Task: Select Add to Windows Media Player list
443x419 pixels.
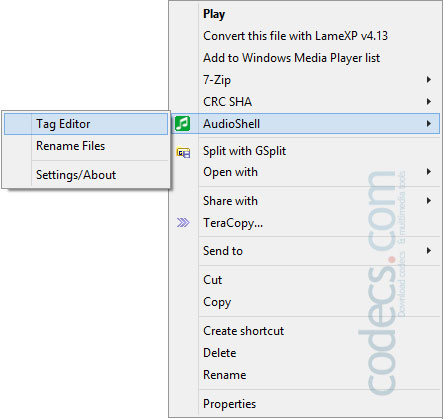Action: [305, 58]
